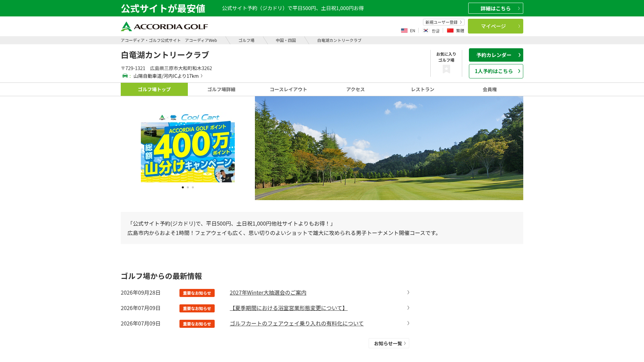The image size is (644, 362).
Task: Switch to the ゴルフ場詳細 tab
Action: [x=221, y=89]
